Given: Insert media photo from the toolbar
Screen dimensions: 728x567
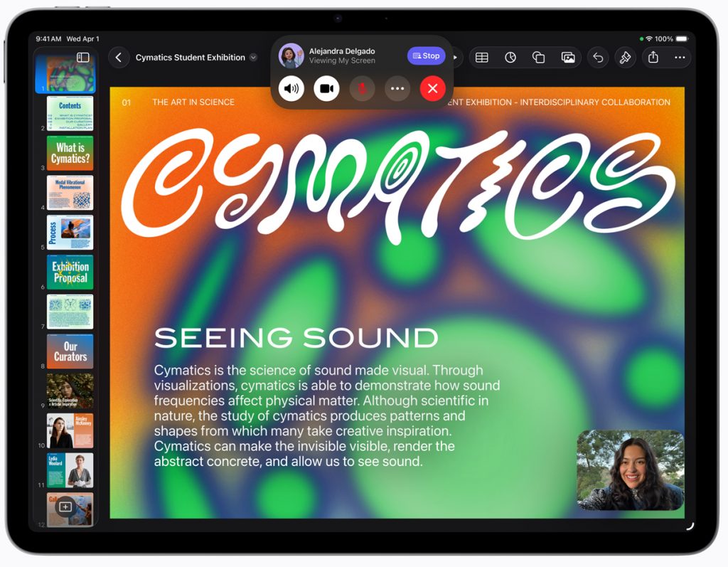Looking at the screenshot, I should tap(568, 58).
